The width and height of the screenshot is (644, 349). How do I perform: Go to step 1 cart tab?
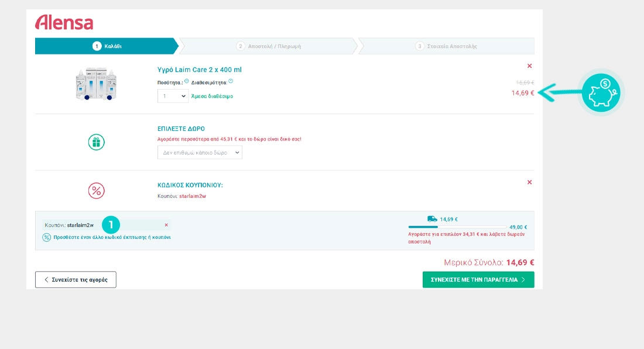tap(107, 46)
